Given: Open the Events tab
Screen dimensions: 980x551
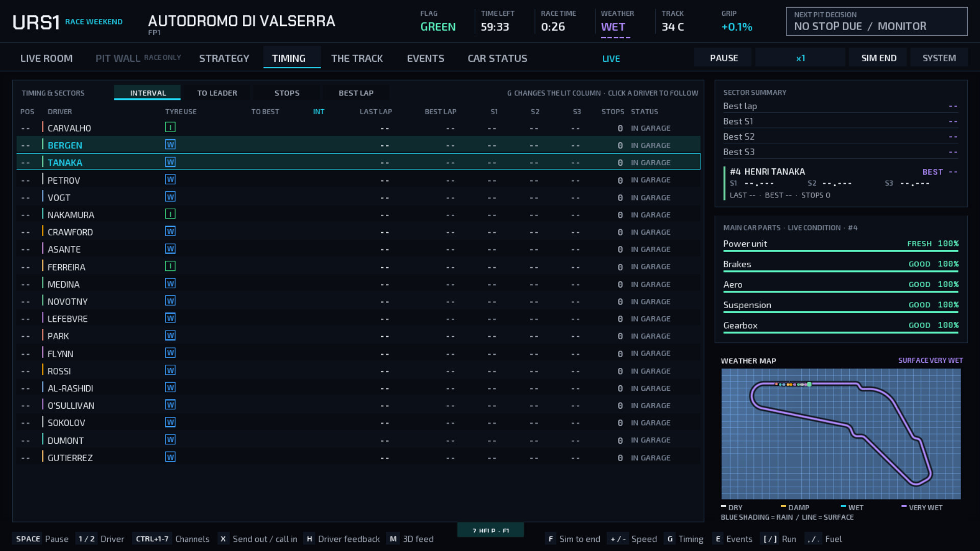Looking at the screenshot, I should click(x=426, y=58).
